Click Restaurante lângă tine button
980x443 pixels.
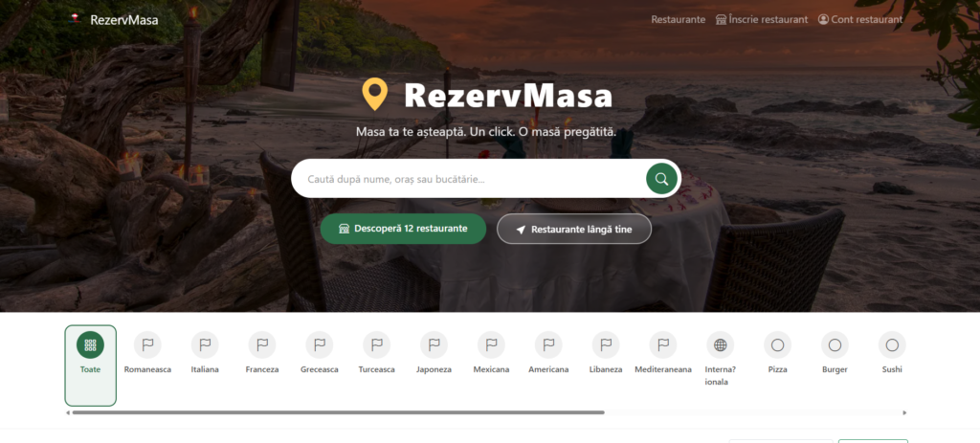point(574,230)
